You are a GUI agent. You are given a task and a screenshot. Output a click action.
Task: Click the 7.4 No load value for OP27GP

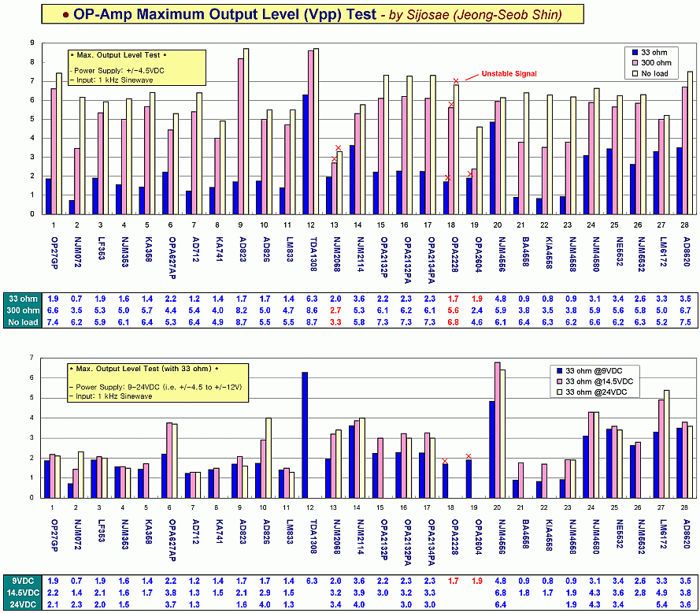[53, 322]
